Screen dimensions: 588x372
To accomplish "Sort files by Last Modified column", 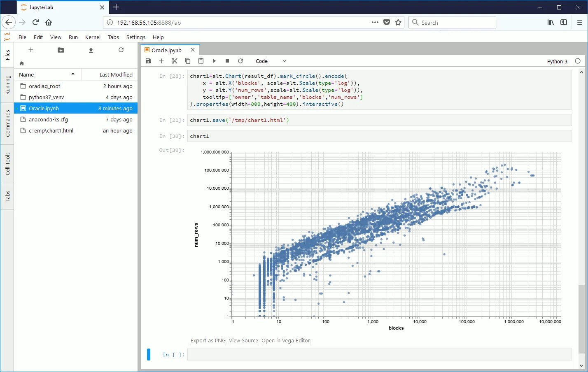I will pyautogui.click(x=110, y=74).
